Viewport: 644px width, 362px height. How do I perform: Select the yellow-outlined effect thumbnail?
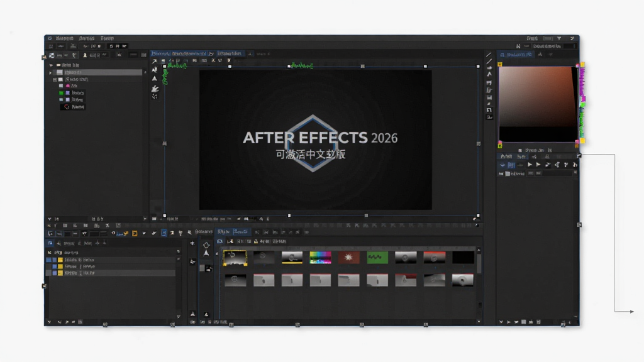coord(235,258)
